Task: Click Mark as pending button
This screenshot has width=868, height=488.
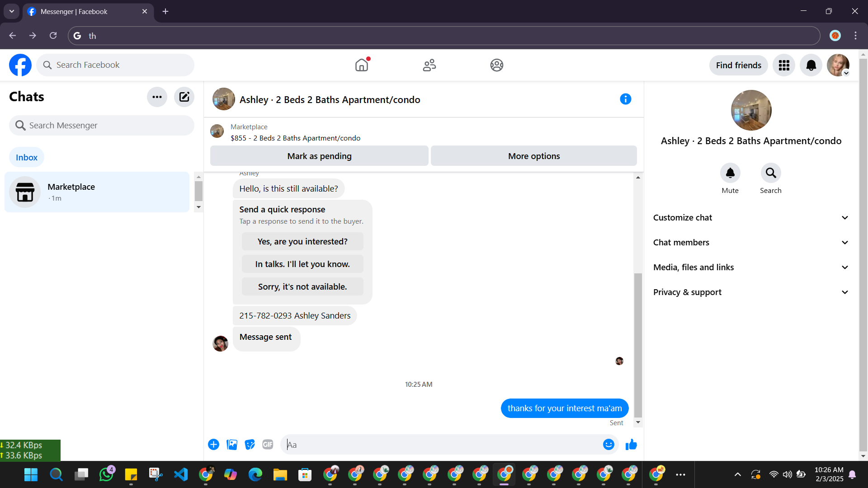Action: click(319, 156)
